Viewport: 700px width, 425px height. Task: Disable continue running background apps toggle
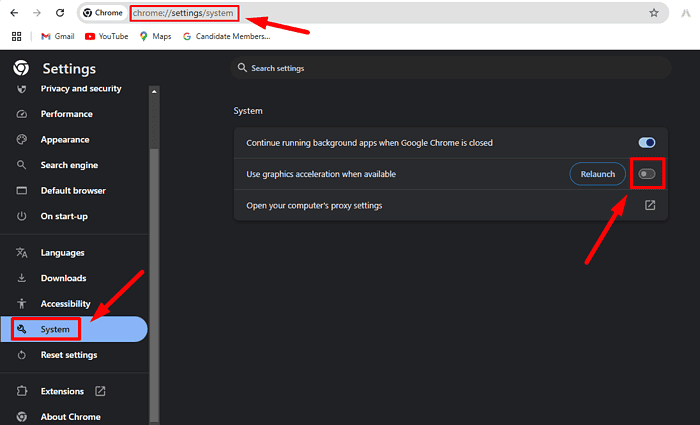tap(647, 143)
